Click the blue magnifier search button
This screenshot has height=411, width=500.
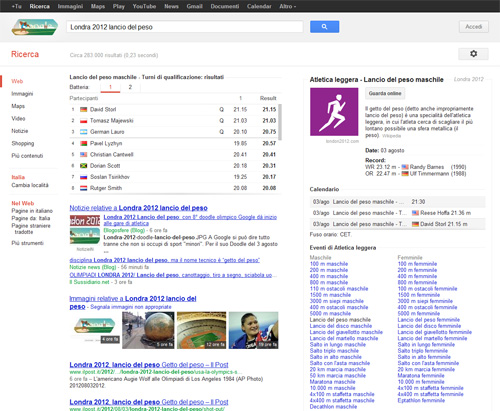[324, 27]
